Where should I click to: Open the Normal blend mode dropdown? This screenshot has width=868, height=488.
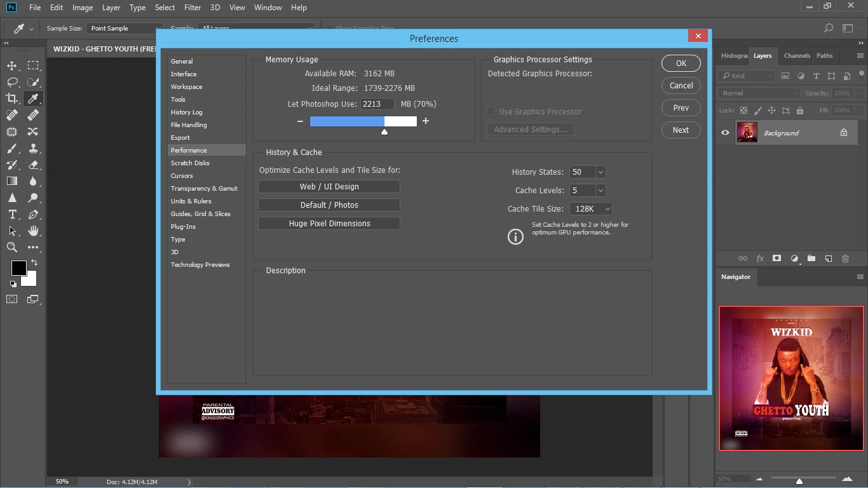(759, 93)
